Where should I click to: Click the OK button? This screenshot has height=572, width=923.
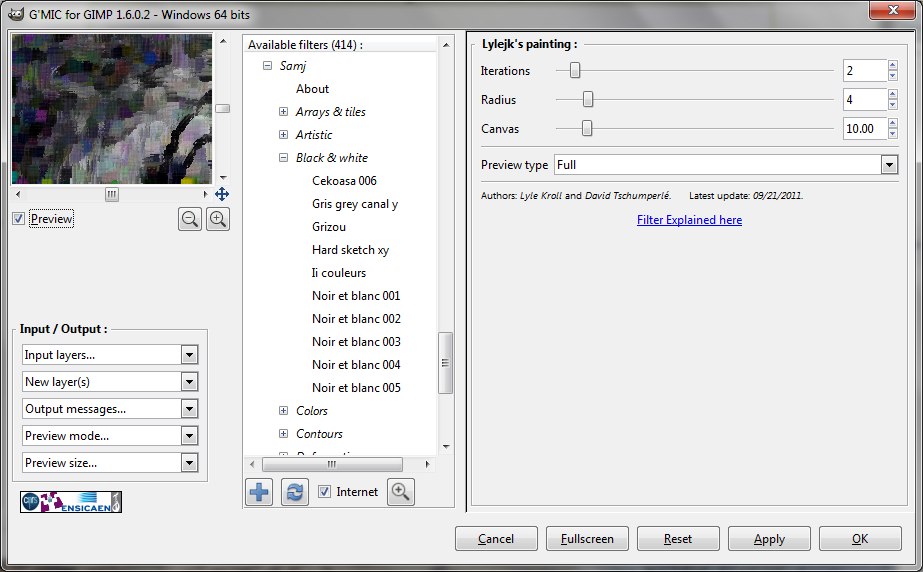coord(860,538)
